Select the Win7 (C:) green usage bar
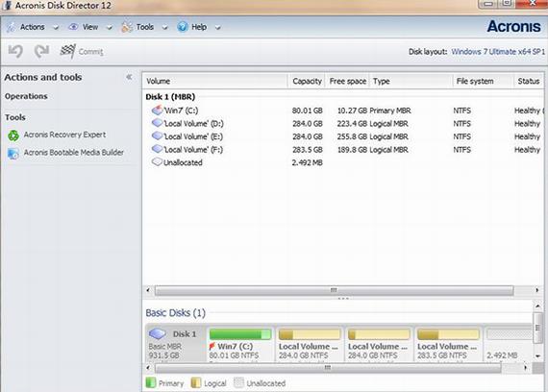Viewport: 548px width, 392px height. coord(240,334)
